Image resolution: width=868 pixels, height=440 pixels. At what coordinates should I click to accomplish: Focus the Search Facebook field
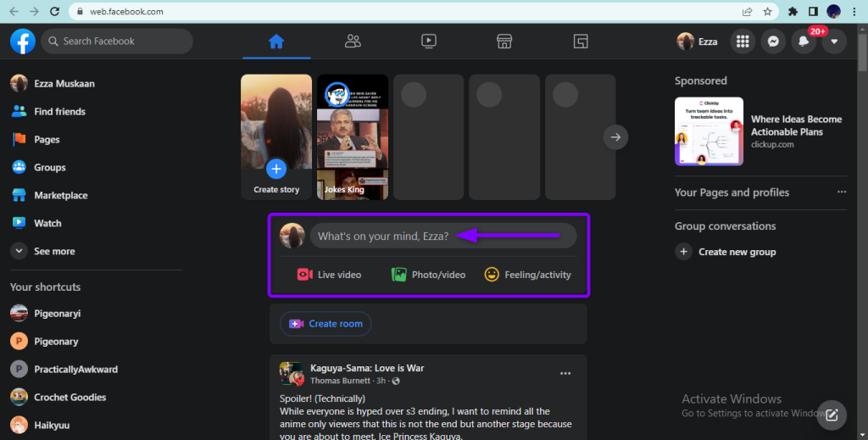tap(117, 42)
